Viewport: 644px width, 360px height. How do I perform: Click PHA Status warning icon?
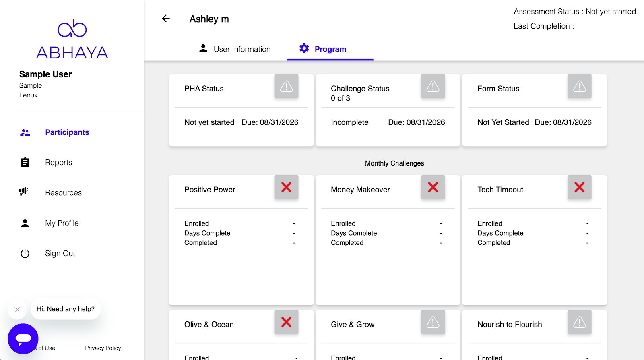click(287, 86)
